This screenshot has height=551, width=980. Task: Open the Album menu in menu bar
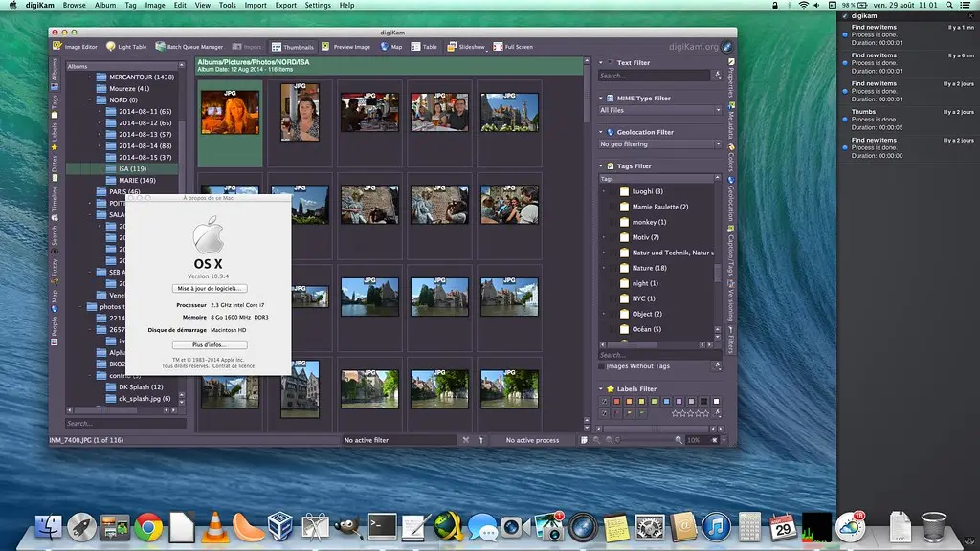tap(105, 5)
